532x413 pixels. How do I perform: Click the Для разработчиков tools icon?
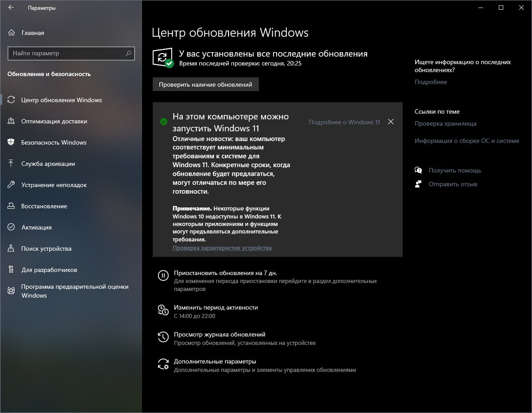12,270
